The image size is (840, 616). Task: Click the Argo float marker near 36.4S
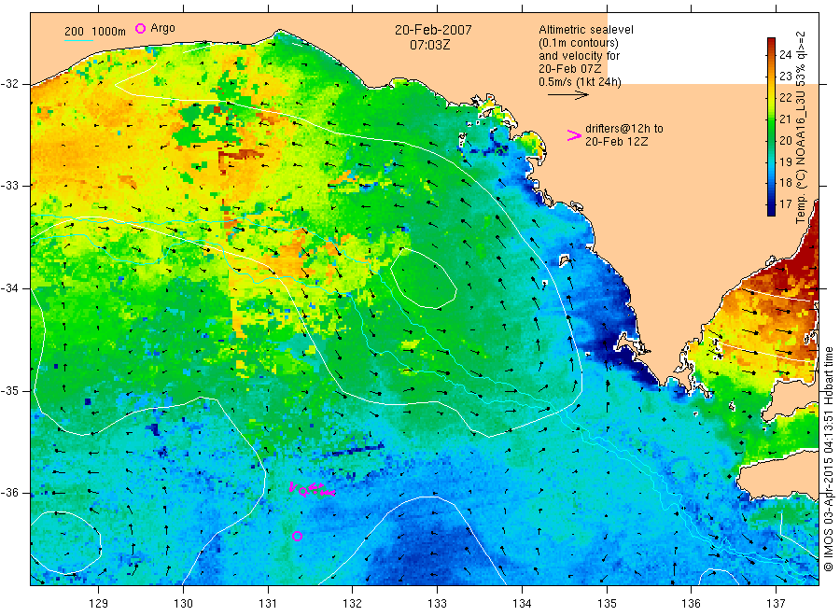[298, 536]
